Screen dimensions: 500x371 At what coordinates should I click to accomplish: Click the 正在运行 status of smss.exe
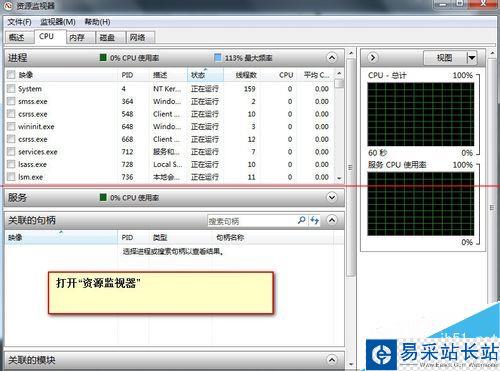(205, 101)
